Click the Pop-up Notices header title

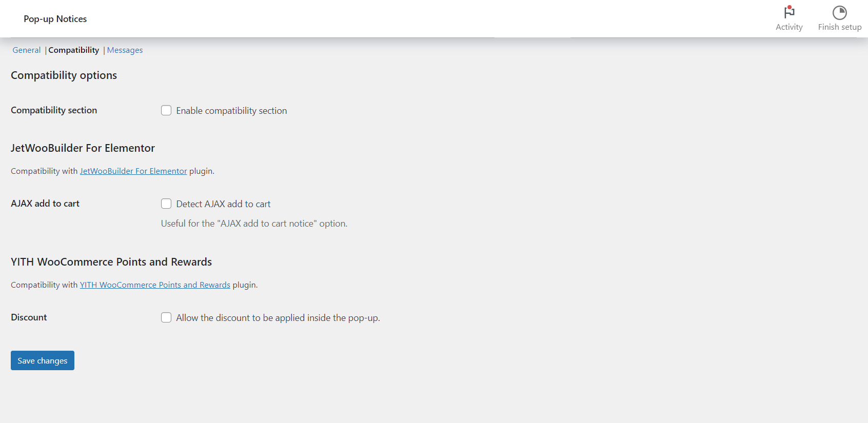point(55,18)
